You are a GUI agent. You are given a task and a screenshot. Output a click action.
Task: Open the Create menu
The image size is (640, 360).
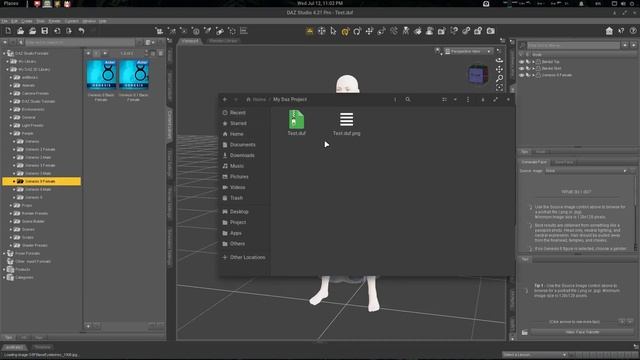point(27,21)
